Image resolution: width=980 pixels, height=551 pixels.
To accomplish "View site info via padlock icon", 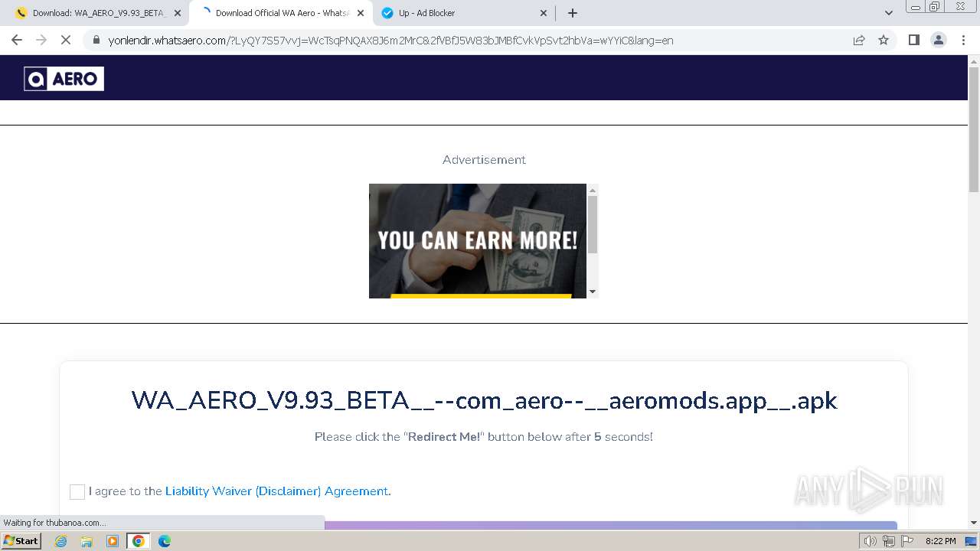I will 96,40.
